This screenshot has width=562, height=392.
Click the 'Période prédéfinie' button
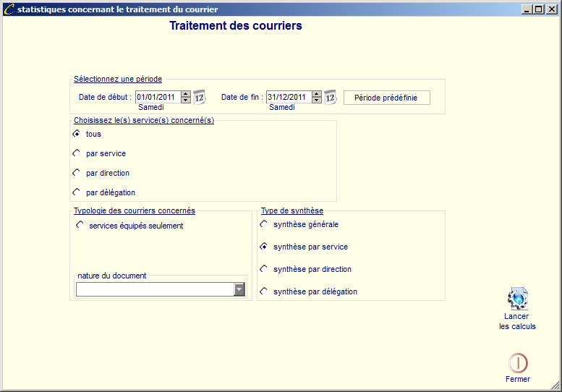click(386, 98)
